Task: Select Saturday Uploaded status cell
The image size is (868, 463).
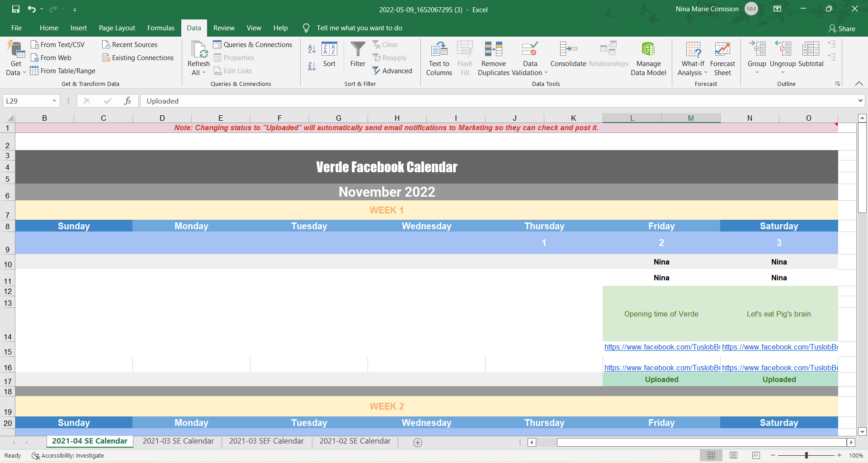Action: tap(779, 379)
